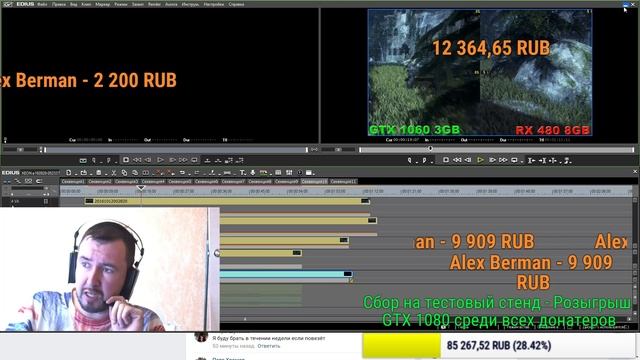The image size is (640, 360).
Task: Click Fast Forward in the Player monitor
Action: [183, 160]
